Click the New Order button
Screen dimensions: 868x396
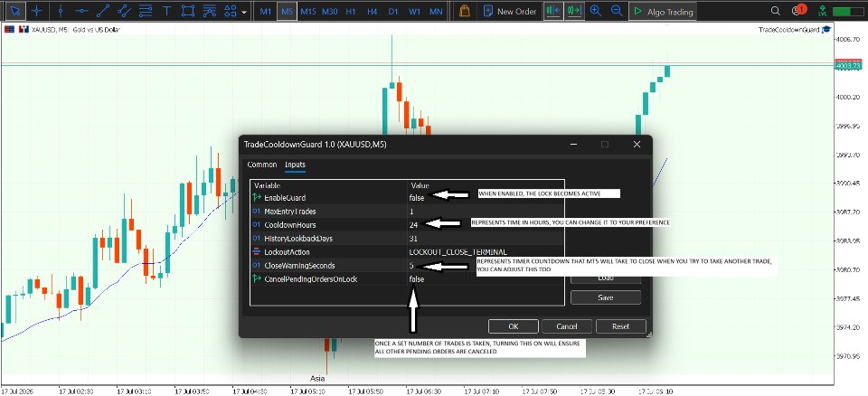[510, 11]
